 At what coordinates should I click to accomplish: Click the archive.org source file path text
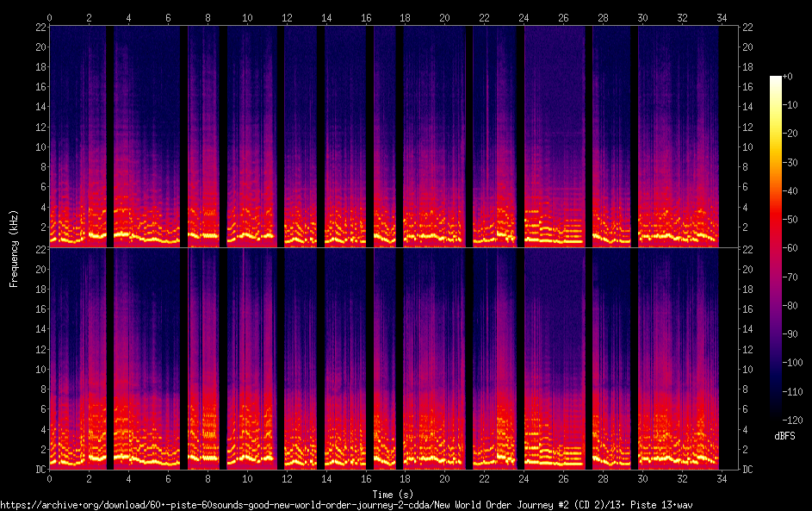[346, 505]
